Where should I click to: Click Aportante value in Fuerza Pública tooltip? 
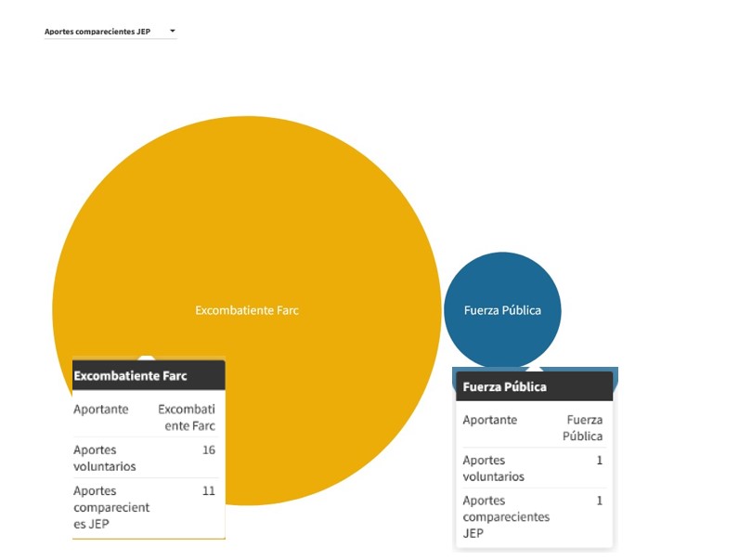(584, 428)
